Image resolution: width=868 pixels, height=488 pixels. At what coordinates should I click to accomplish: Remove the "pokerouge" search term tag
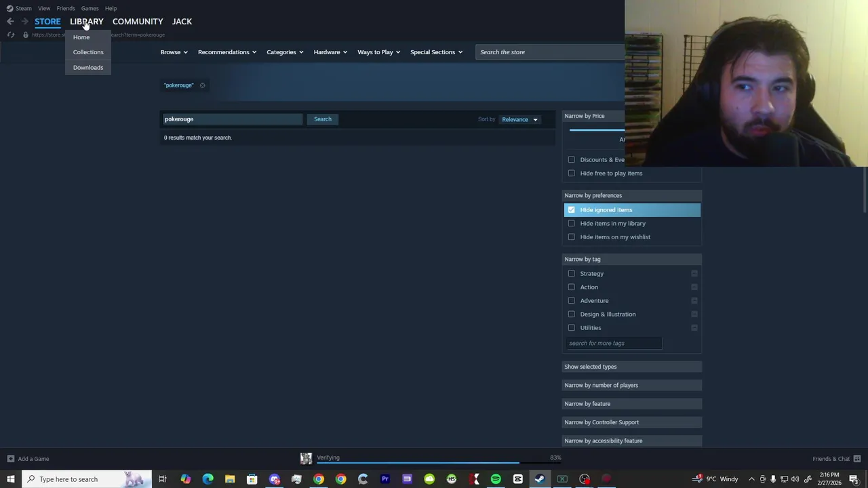202,85
